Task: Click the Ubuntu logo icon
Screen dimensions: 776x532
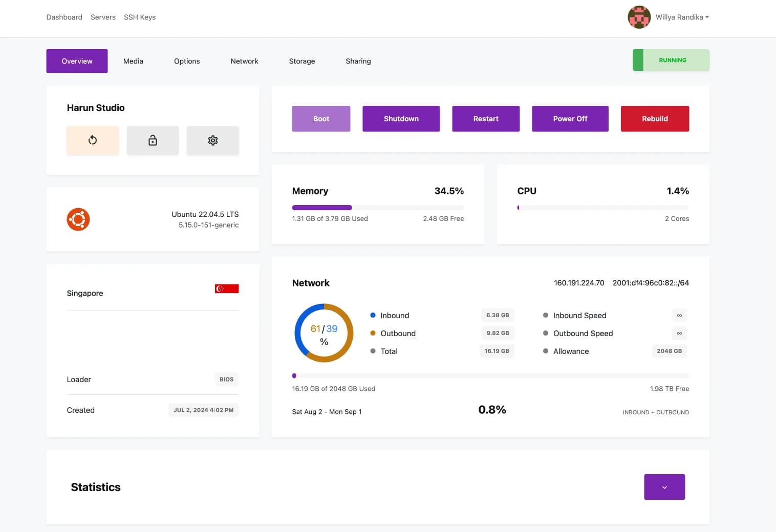Action: pos(78,219)
